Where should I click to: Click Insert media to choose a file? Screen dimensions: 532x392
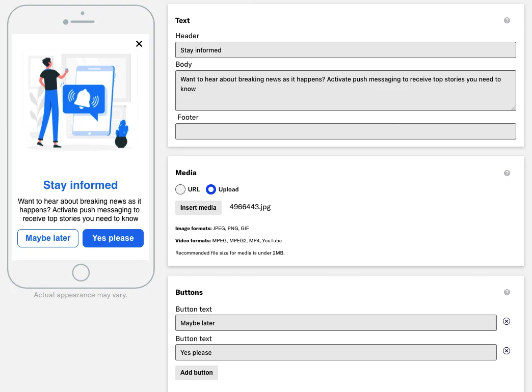(198, 207)
